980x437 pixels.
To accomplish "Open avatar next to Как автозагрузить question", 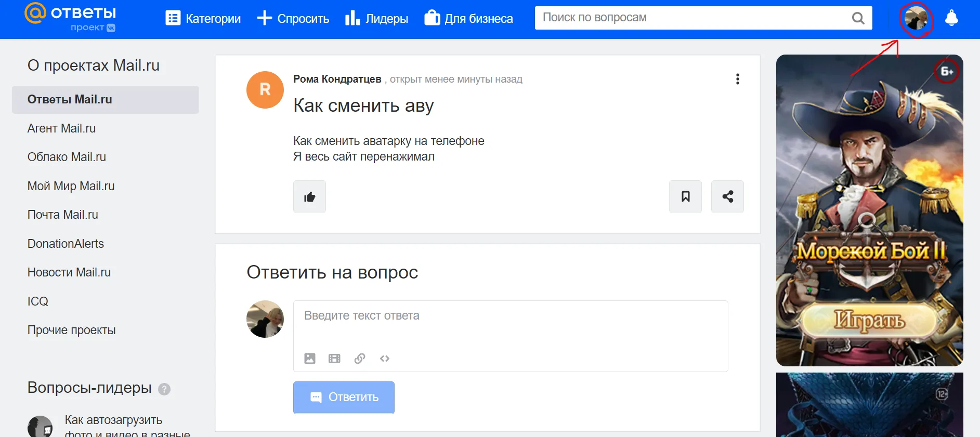I will [x=40, y=427].
